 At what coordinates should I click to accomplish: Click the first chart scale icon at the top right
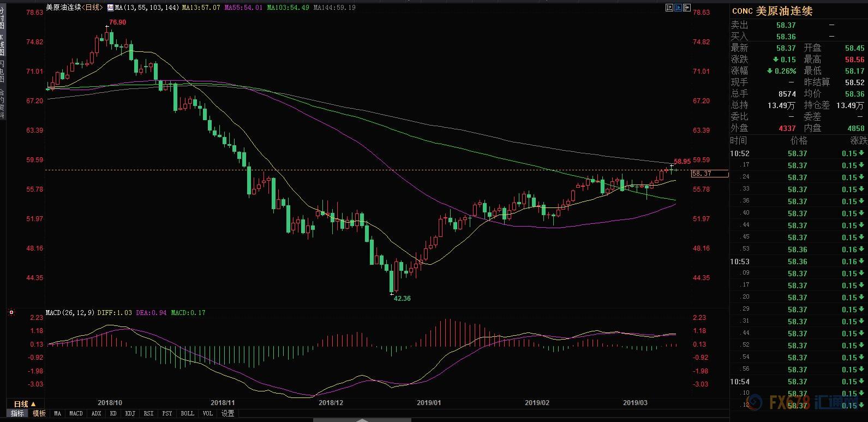coord(669,8)
